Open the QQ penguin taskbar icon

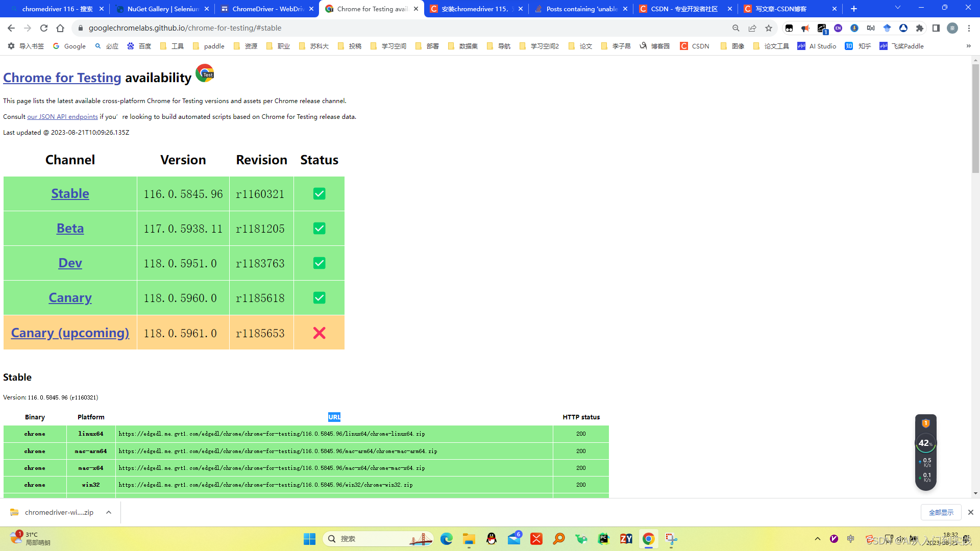click(x=492, y=539)
